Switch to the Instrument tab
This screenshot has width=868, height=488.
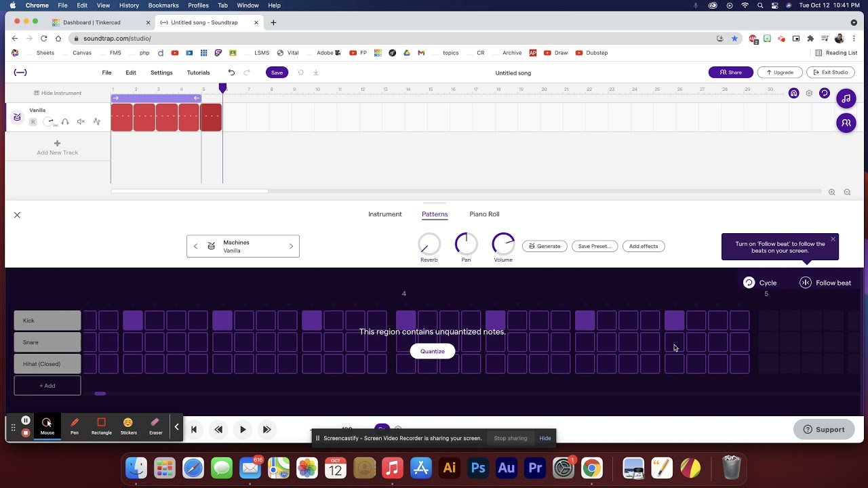(385, 214)
